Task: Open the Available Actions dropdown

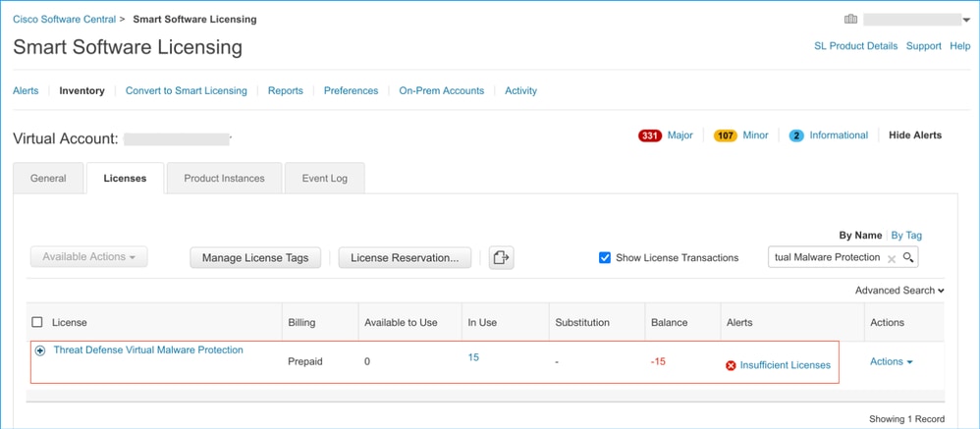Action: pyautogui.click(x=88, y=256)
